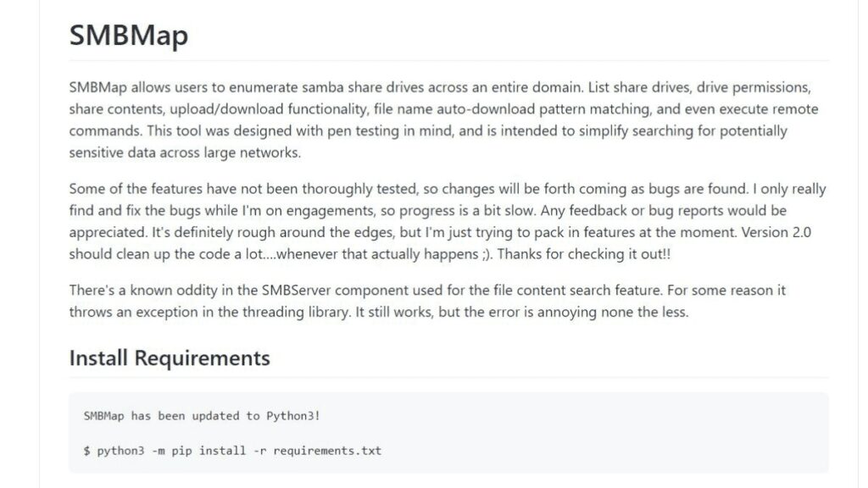Click the word 'requirements.txt' in the code block

327,451
